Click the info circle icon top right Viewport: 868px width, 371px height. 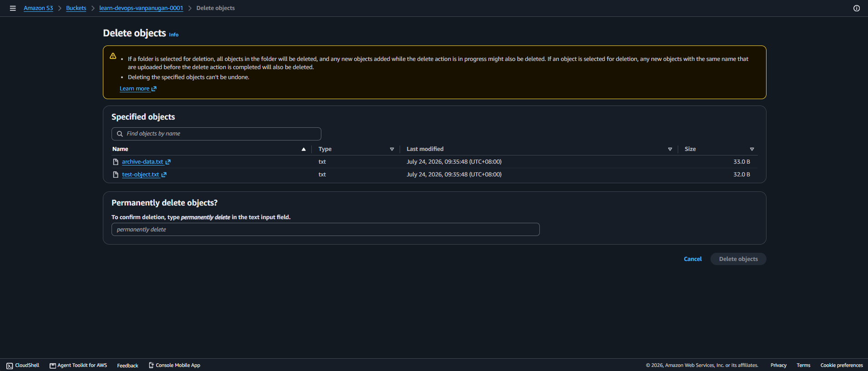857,8
